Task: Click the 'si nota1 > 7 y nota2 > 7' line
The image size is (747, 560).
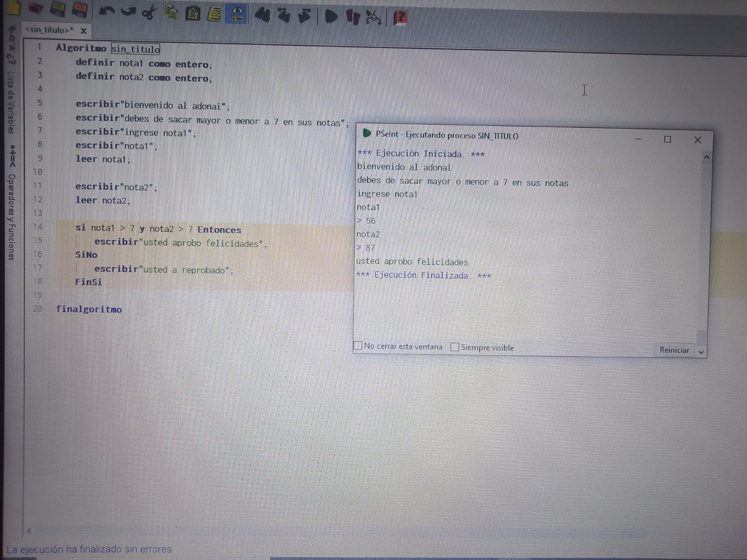Action: (x=158, y=229)
